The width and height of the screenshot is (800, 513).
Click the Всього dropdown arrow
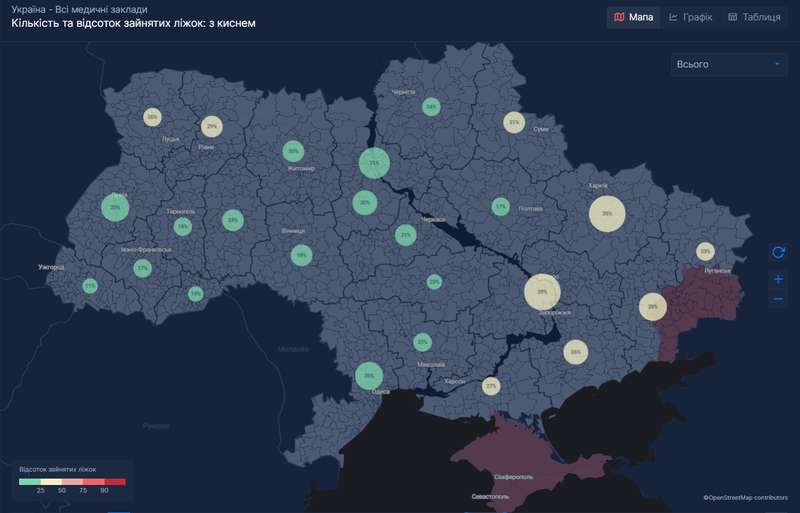tap(777, 64)
